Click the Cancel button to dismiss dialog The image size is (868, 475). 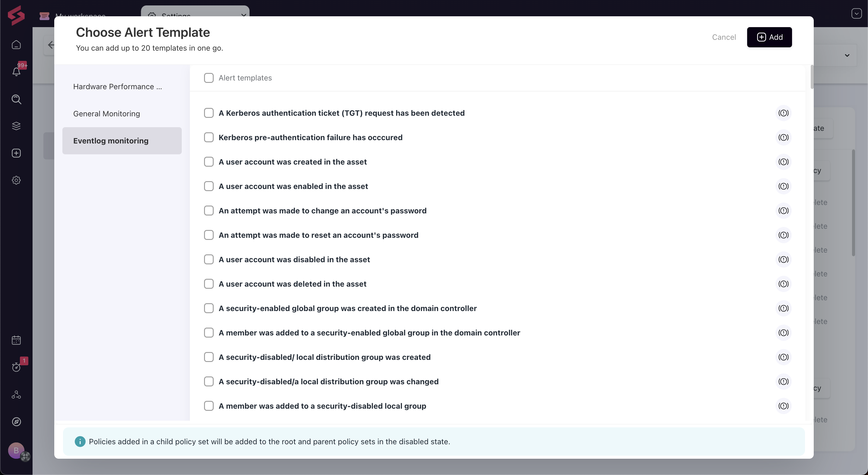724,37
